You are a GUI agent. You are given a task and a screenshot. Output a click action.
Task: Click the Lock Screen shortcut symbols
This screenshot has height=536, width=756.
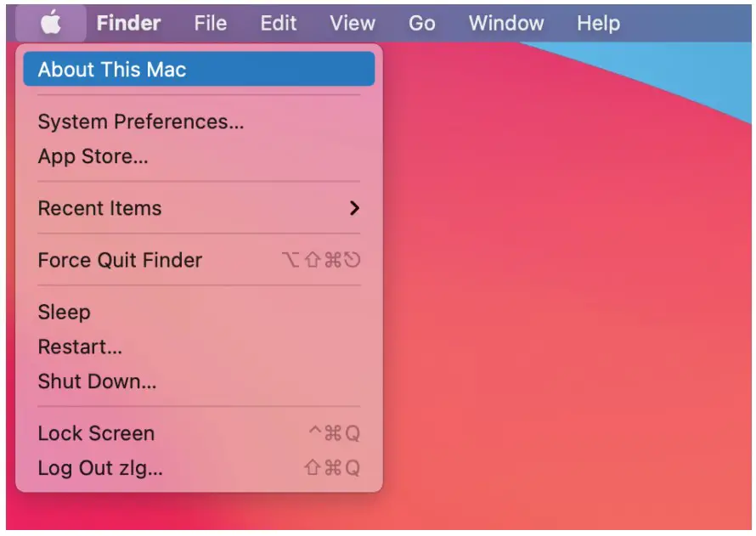(x=335, y=433)
